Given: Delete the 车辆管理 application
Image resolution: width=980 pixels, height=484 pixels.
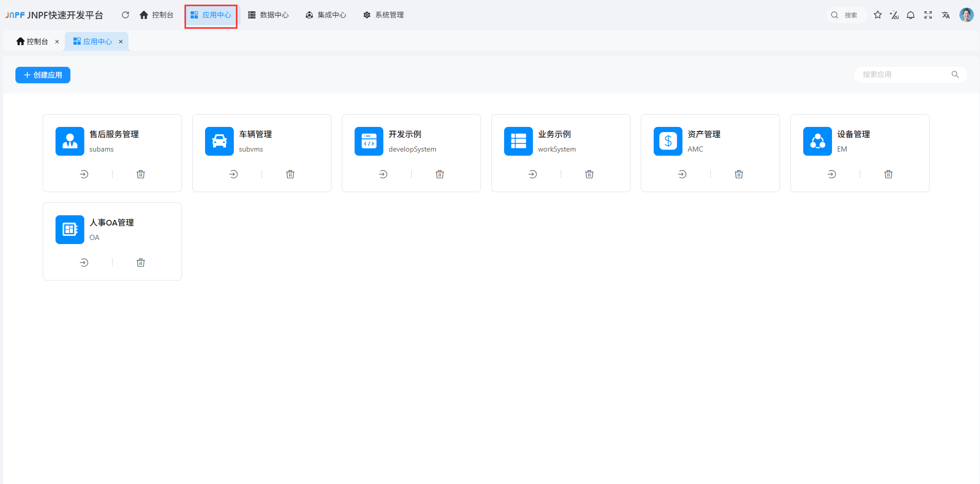Looking at the screenshot, I should 290,174.
